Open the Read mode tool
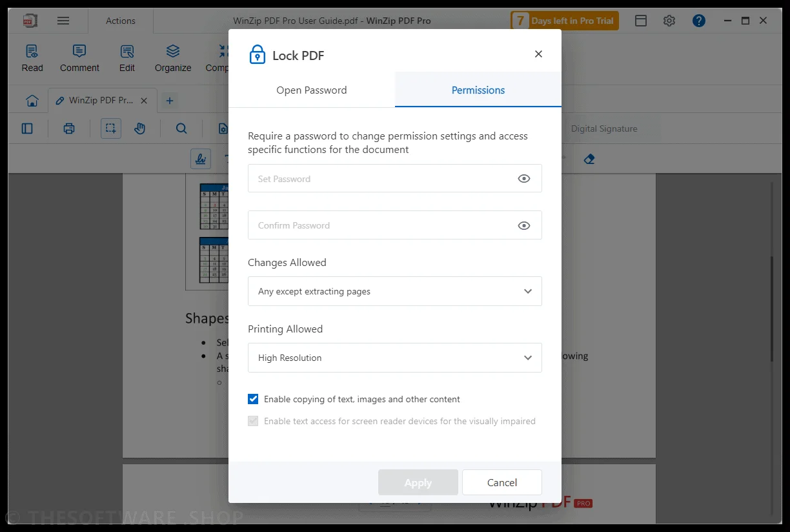790x532 pixels. pos(32,58)
